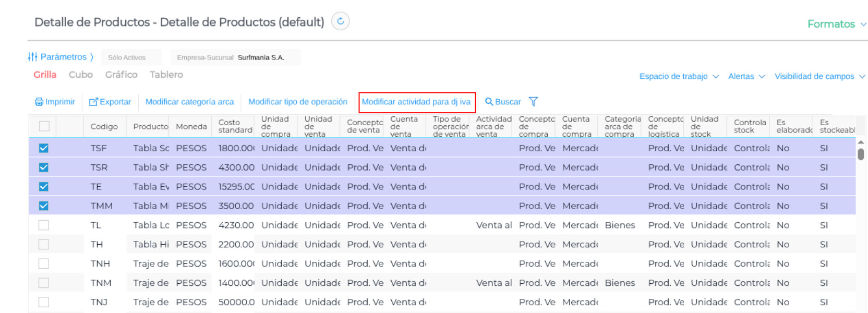Tick the checkbox for row TL
This screenshot has height=313, width=868.
[x=44, y=225]
